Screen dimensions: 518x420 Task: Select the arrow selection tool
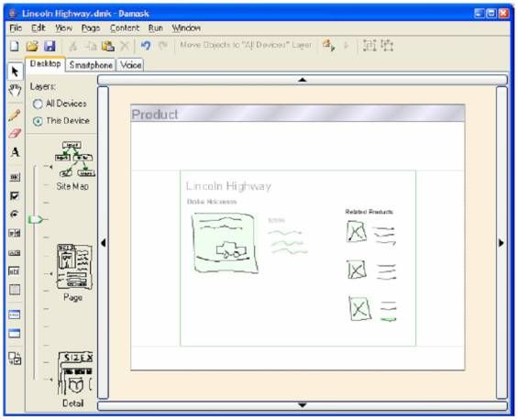tap(15, 72)
